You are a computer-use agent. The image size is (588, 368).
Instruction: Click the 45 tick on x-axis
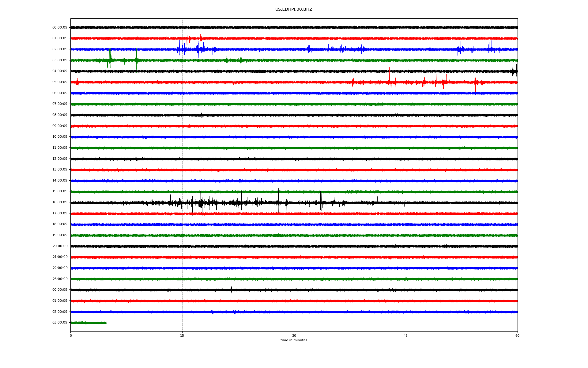pyautogui.click(x=406, y=335)
